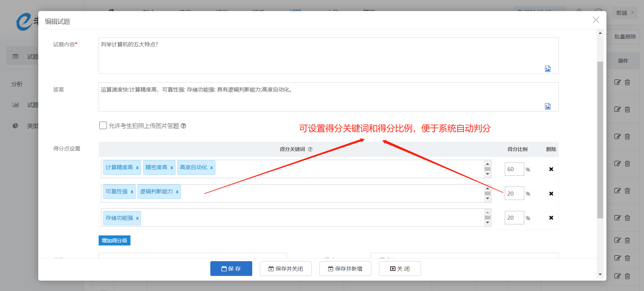Delete the 60% scoring row

coord(551,169)
